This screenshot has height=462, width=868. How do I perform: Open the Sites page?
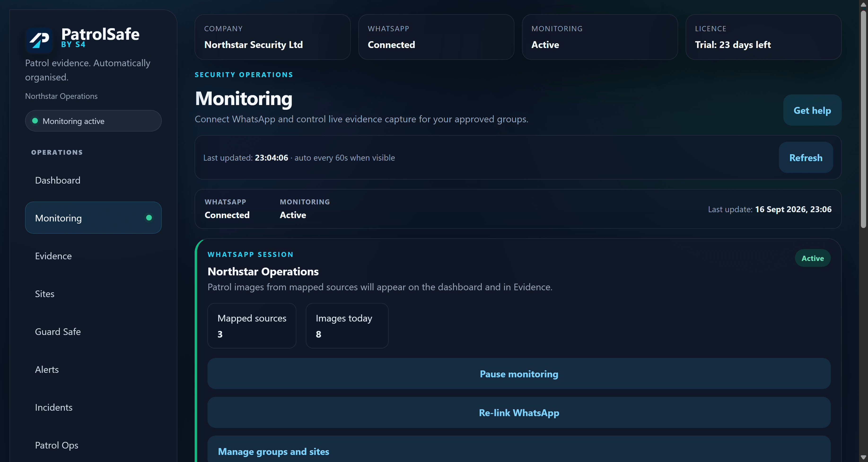click(93, 294)
